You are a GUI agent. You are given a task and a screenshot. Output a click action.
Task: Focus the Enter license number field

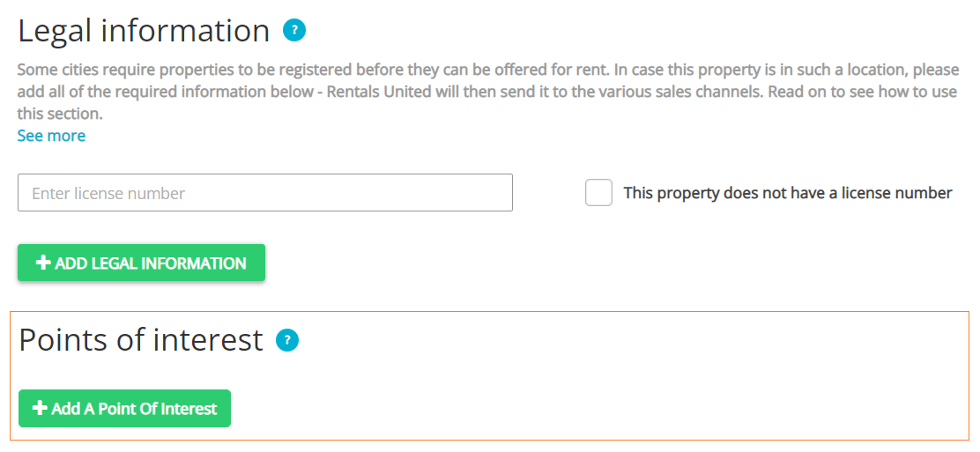click(264, 193)
